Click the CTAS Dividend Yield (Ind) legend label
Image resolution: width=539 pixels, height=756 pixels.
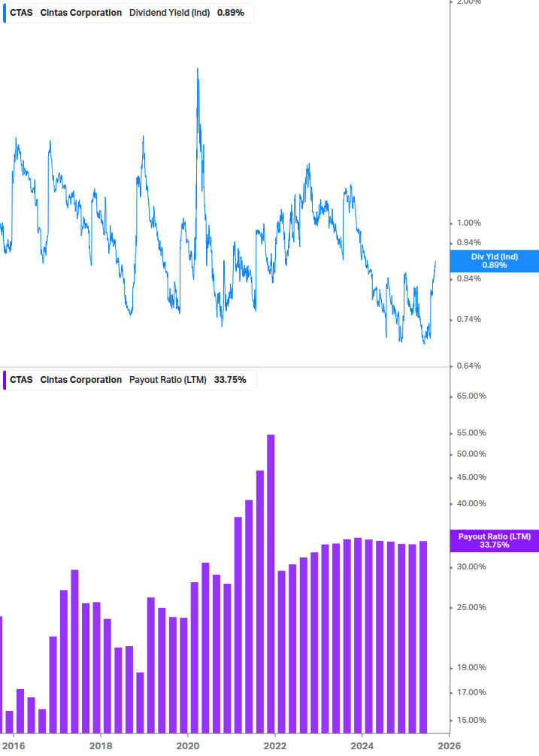[127, 13]
